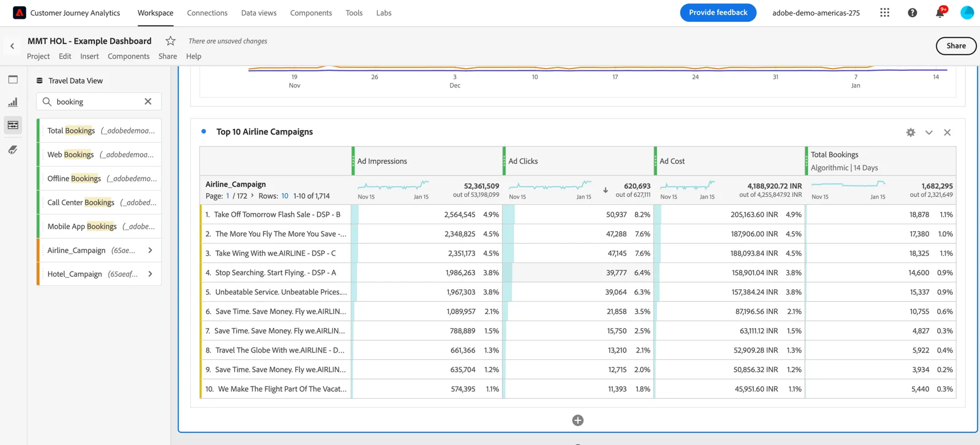Open the Labs navigation item
Image resolution: width=980 pixels, height=445 pixels.
click(384, 13)
